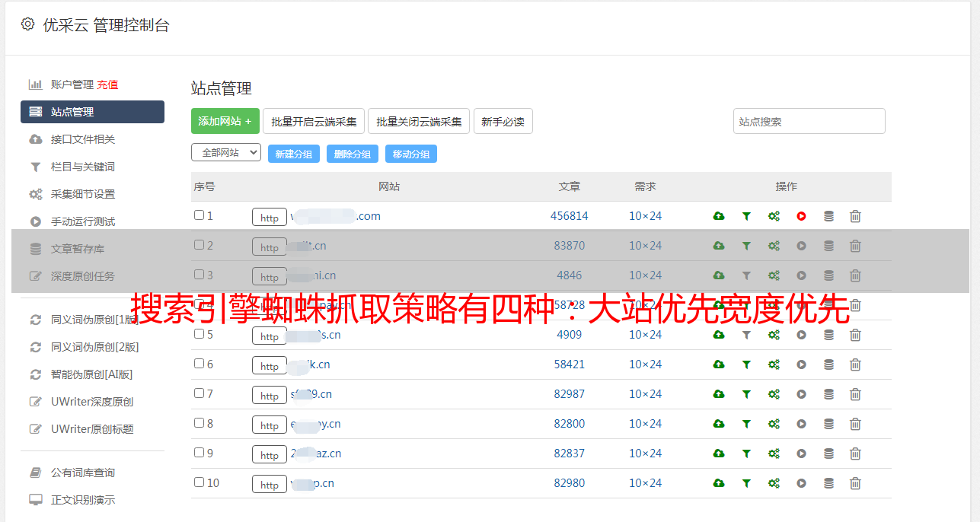Open UWriter原创标题 in the sidebar
Screen dimensions: 980x522
[92, 429]
